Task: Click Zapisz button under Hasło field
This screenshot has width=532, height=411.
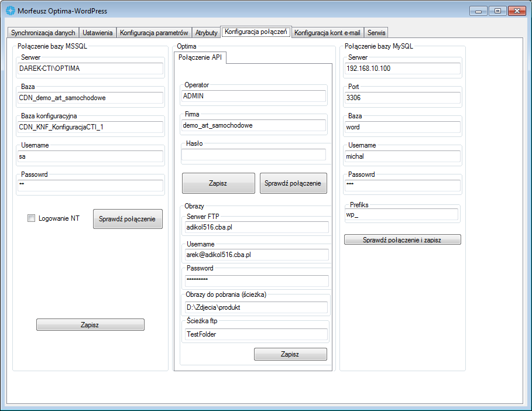Action: 218,183
